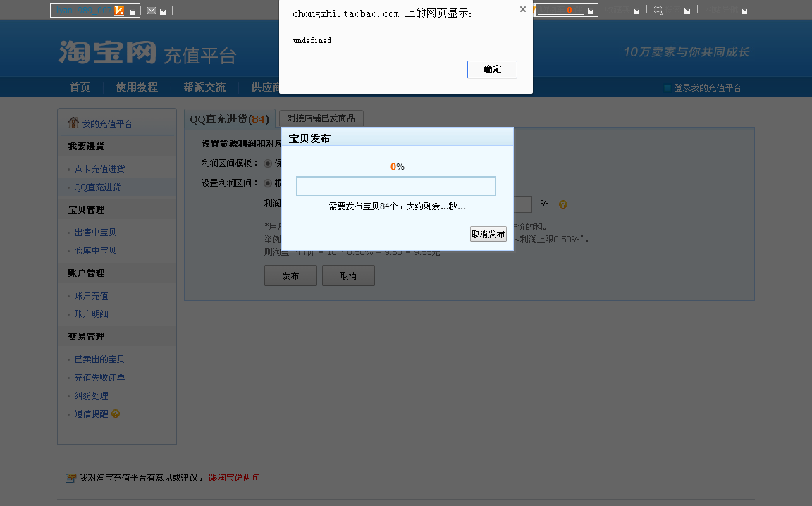Open the 短信提醒 link
The image size is (812, 506).
pyautogui.click(x=91, y=414)
